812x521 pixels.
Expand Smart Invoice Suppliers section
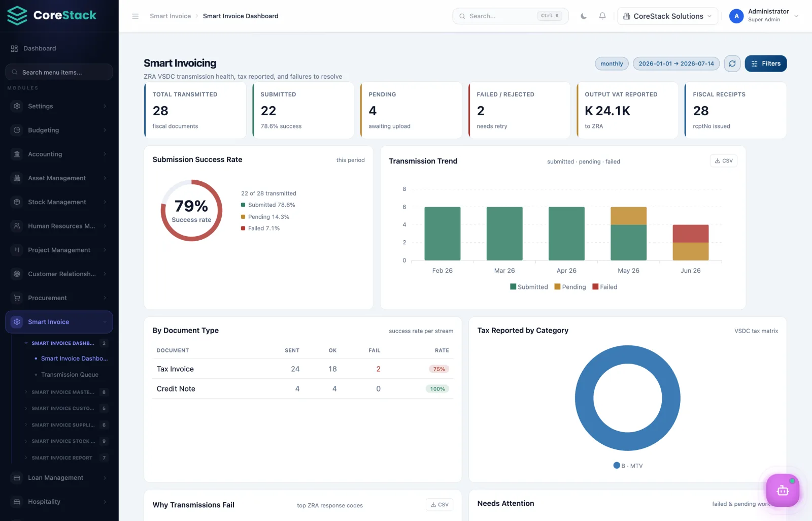(65, 425)
